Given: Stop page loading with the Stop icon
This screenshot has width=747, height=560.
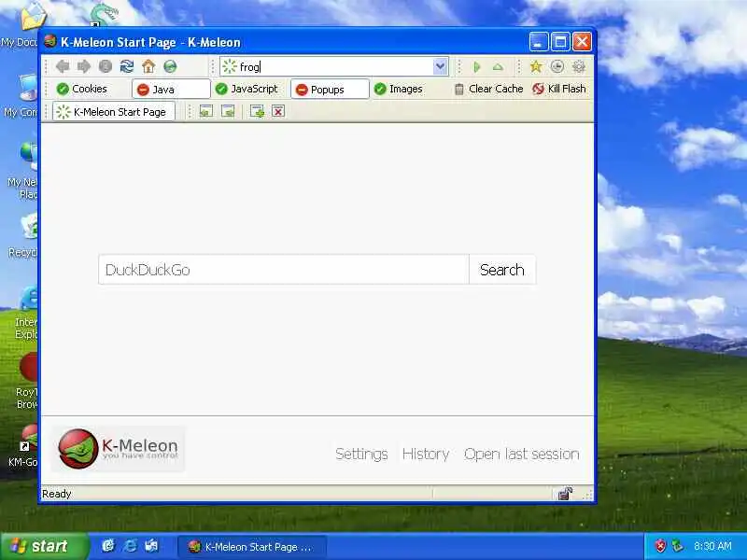Looking at the screenshot, I should coord(106,66).
